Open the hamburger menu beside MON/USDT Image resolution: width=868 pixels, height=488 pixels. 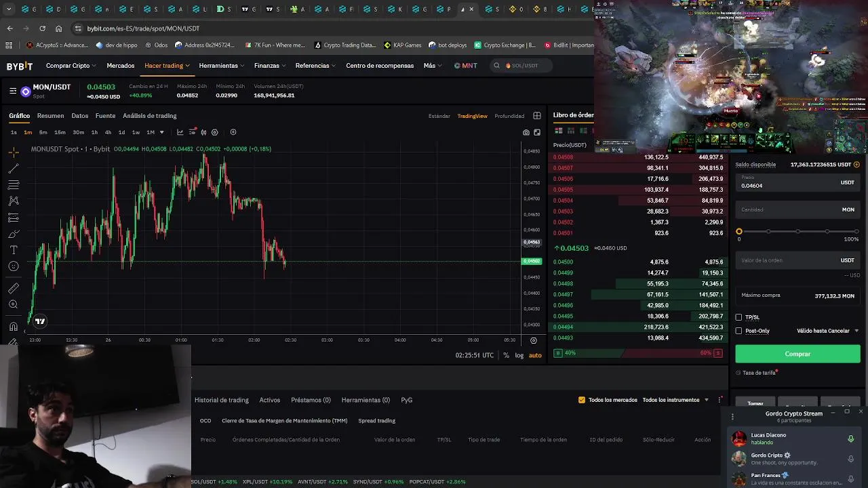coord(13,91)
